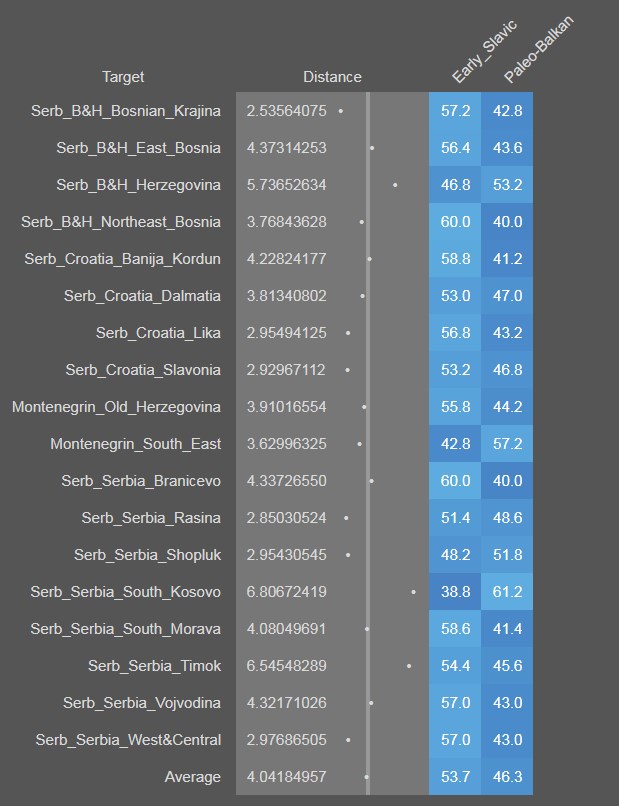Click Early_Slavic 60.0 cell for Northeast_Bosnia

(x=455, y=222)
